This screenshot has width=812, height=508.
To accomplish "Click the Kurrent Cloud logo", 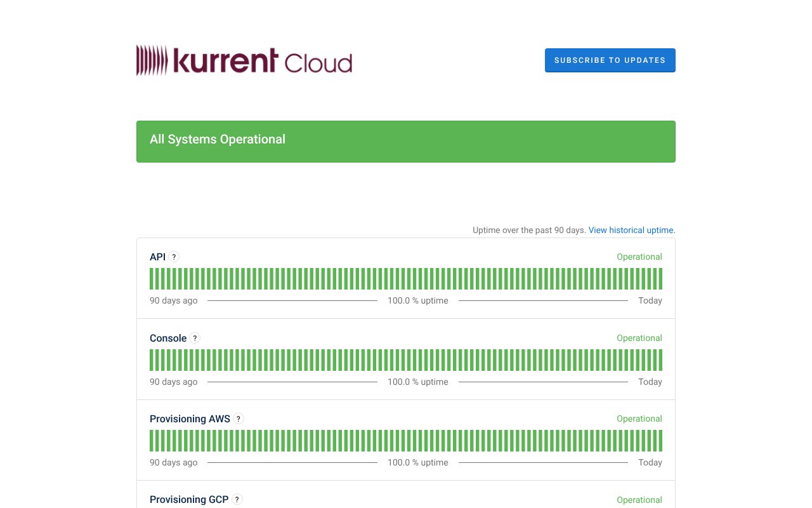I will pos(244,60).
